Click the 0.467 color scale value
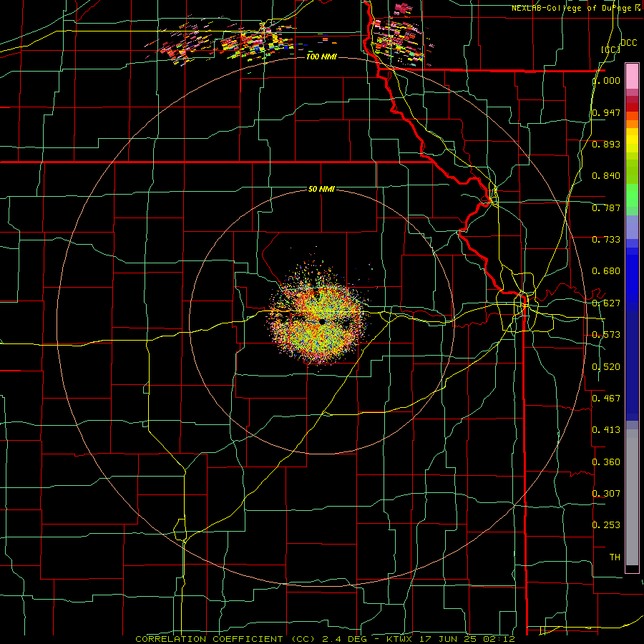 point(606,398)
